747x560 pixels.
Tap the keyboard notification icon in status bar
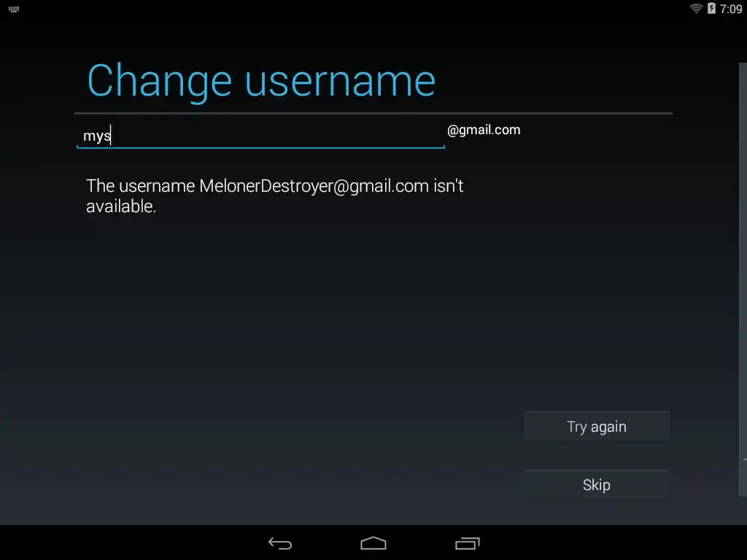pos(14,9)
